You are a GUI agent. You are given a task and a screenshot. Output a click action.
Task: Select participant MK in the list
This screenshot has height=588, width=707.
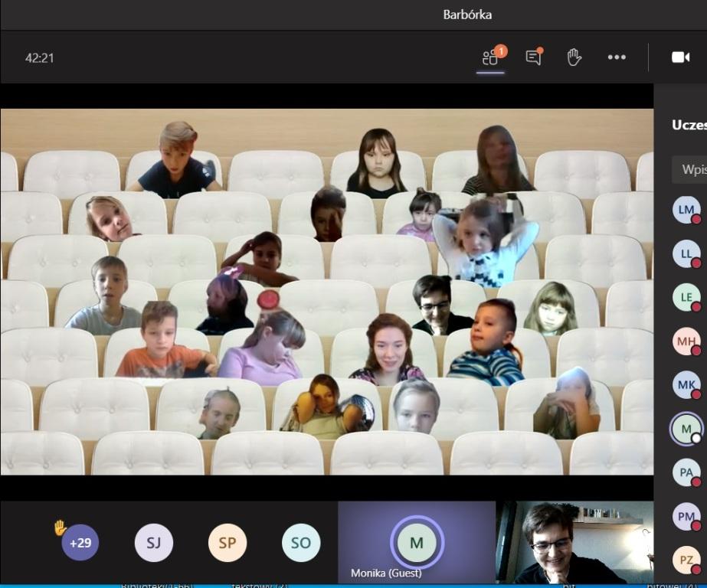click(x=686, y=385)
